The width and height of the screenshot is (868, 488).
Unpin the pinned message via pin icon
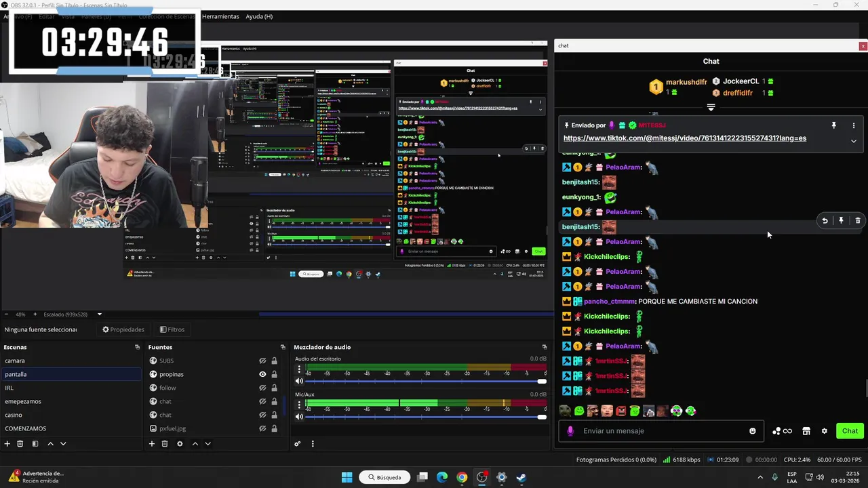pos(834,125)
